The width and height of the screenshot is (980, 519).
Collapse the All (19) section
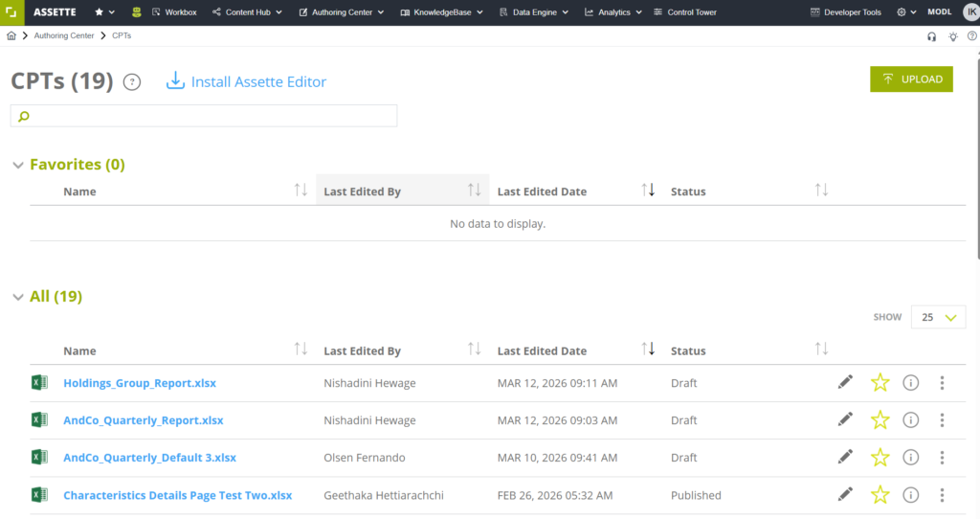[17, 297]
